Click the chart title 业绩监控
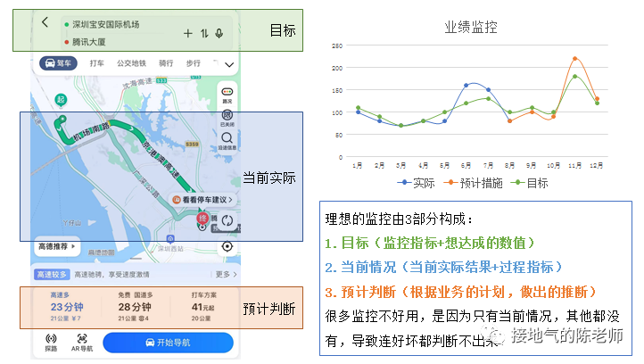The height and width of the screenshot is (364, 644). click(x=471, y=27)
